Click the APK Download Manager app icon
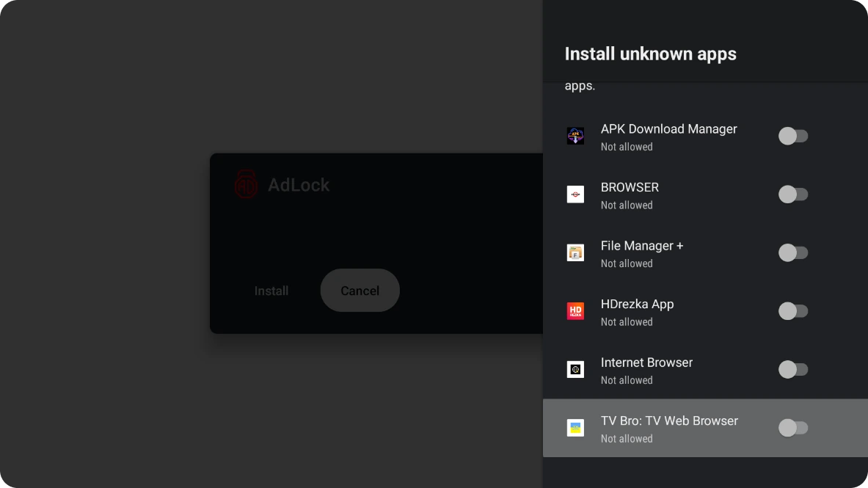The width and height of the screenshot is (868, 488). (x=575, y=136)
